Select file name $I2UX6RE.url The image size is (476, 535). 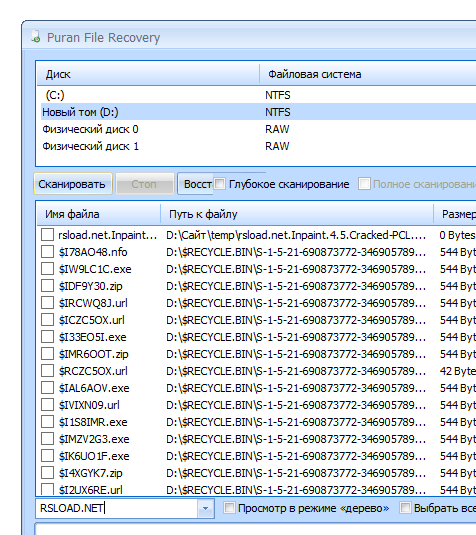click(x=90, y=490)
